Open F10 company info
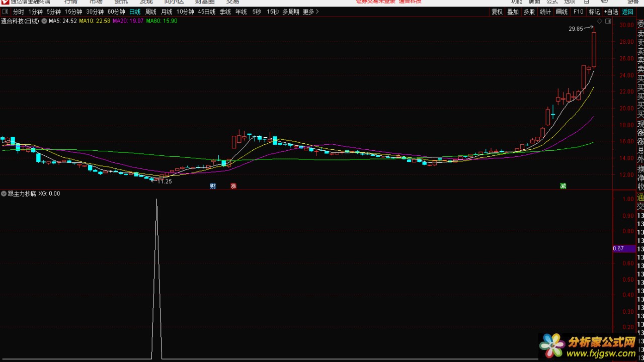 [579, 12]
